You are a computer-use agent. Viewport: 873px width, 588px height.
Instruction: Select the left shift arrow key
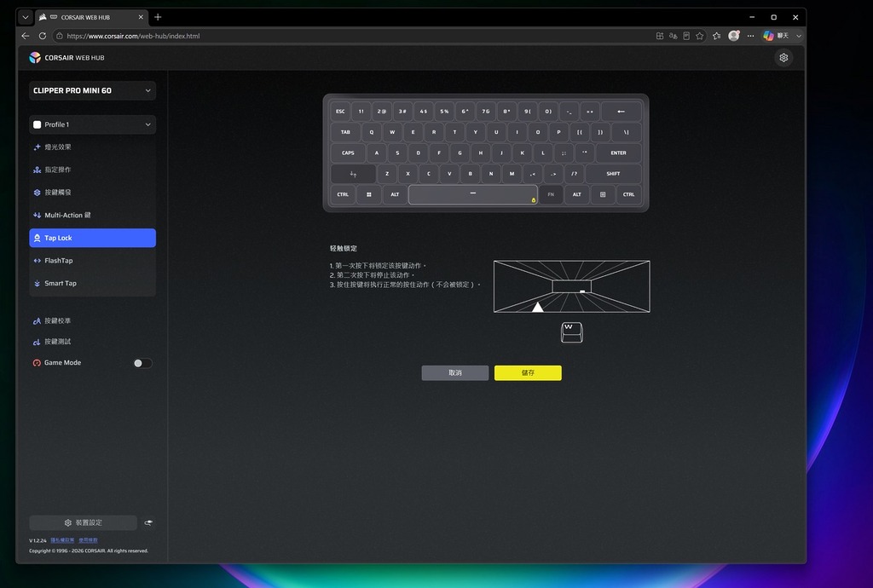click(353, 174)
